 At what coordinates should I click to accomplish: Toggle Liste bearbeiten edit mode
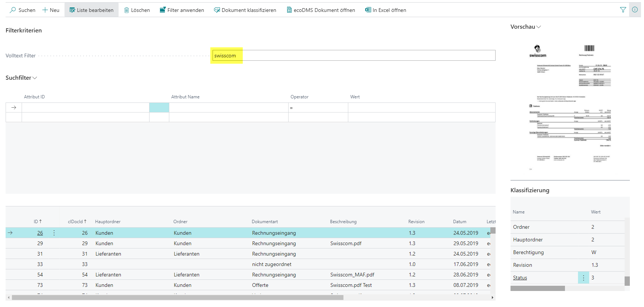91,10
